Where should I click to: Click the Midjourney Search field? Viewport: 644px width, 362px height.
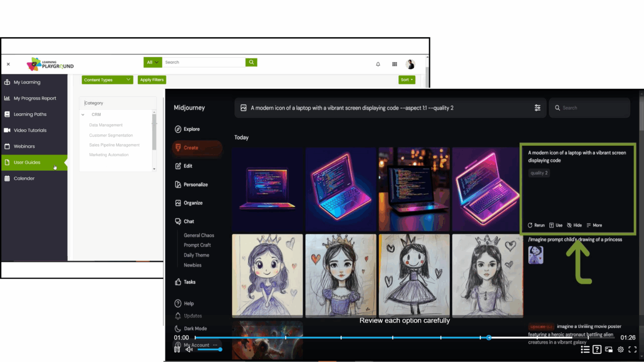589,108
